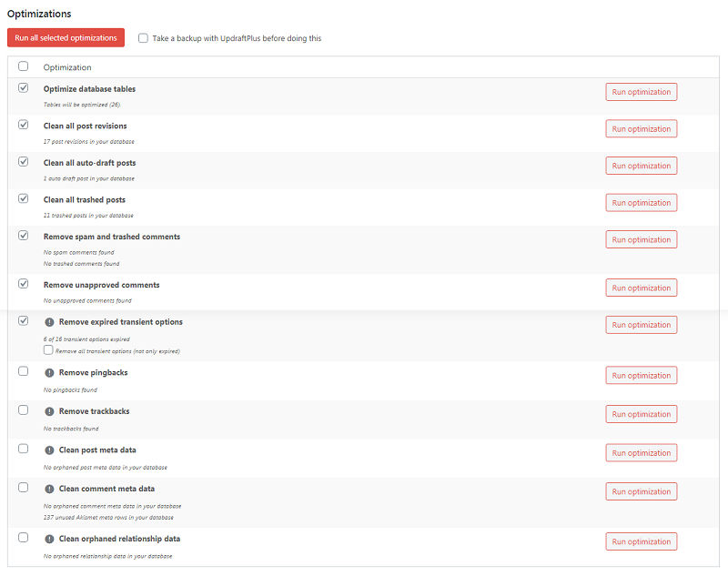Click the warning icon beside Clean comment meta data
Viewport: 728px width, 576px height.
[49, 489]
